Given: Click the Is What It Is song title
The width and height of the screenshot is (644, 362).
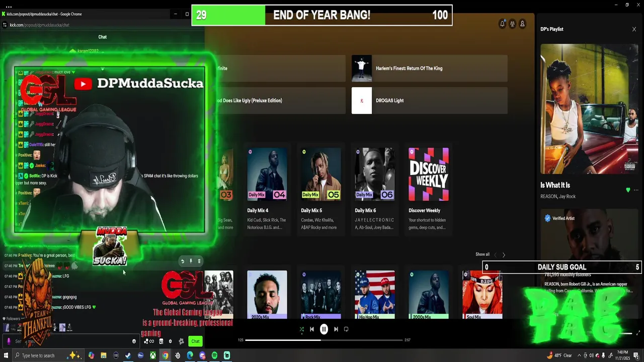Looking at the screenshot, I should (x=555, y=185).
